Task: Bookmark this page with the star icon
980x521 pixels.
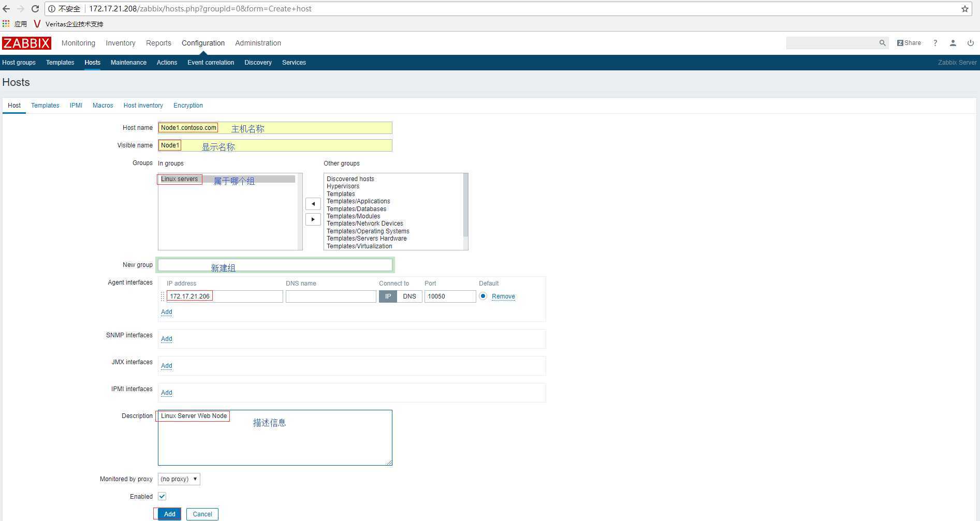Action: (965, 9)
